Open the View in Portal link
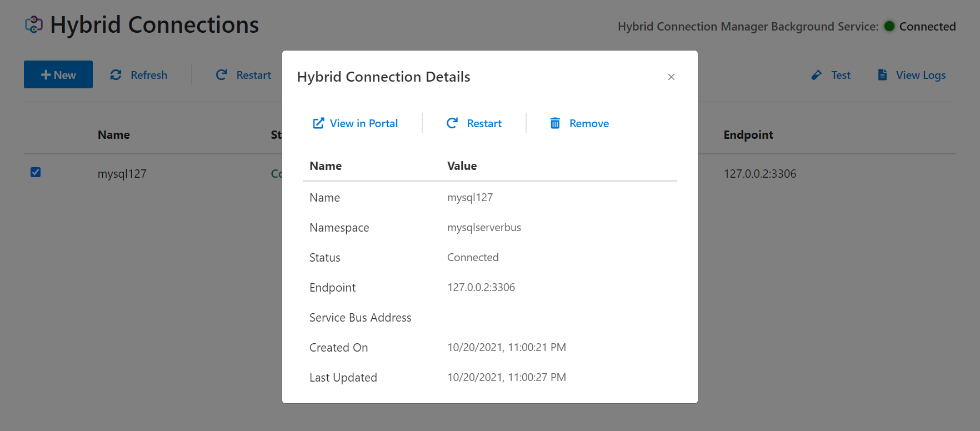The image size is (980, 431). pos(363,123)
